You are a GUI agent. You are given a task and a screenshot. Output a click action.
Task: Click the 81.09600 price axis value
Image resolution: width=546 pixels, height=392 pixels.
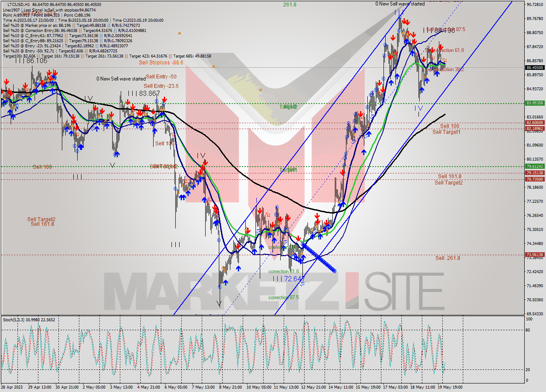coord(535,145)
